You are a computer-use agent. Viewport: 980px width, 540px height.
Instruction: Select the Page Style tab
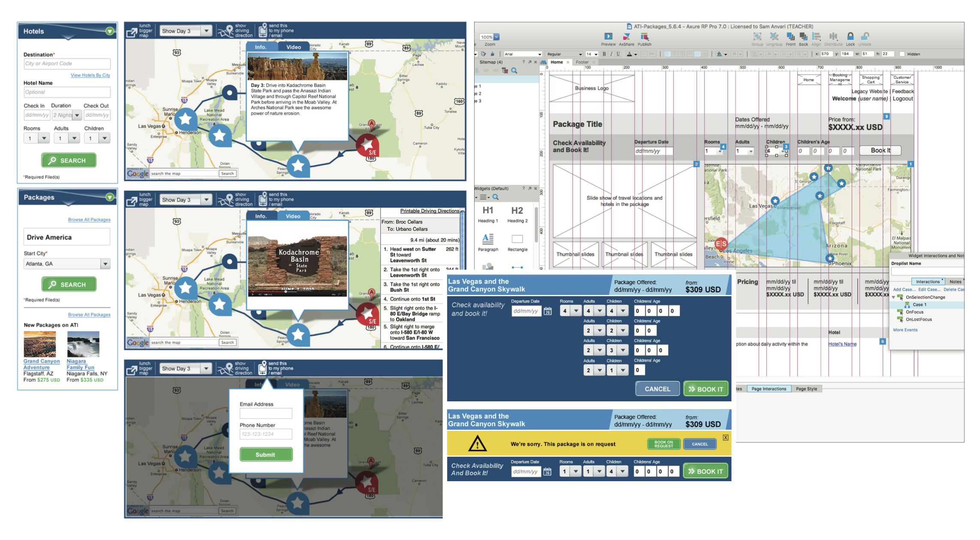[x=806, y=389]
